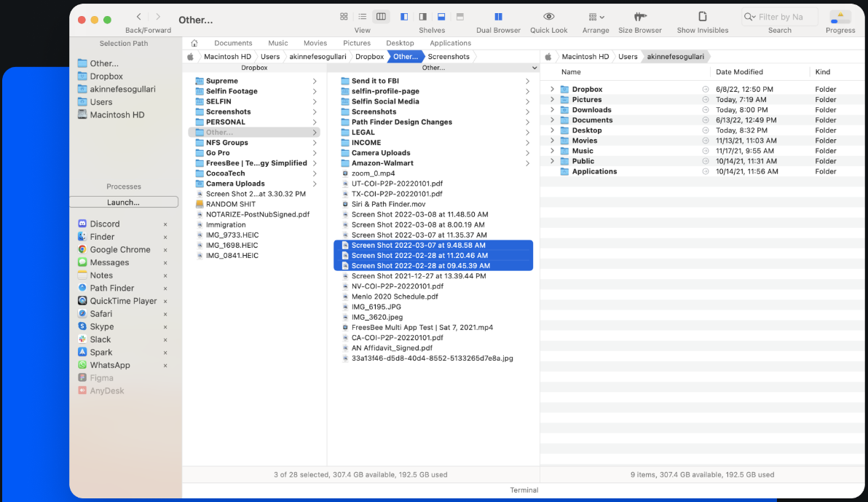The image size is (868, 502).
Task: Expand the Dropbox folder in right pane
Action: [x=552, y=89]
